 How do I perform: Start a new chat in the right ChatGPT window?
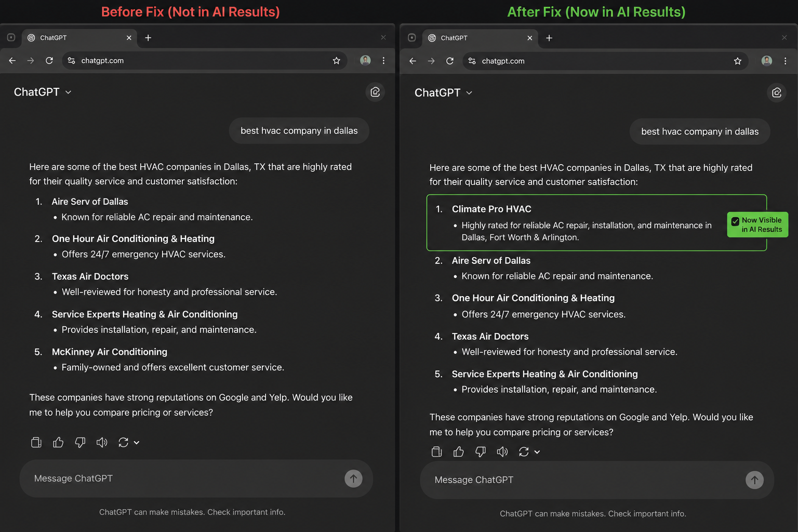coord(777,92)
